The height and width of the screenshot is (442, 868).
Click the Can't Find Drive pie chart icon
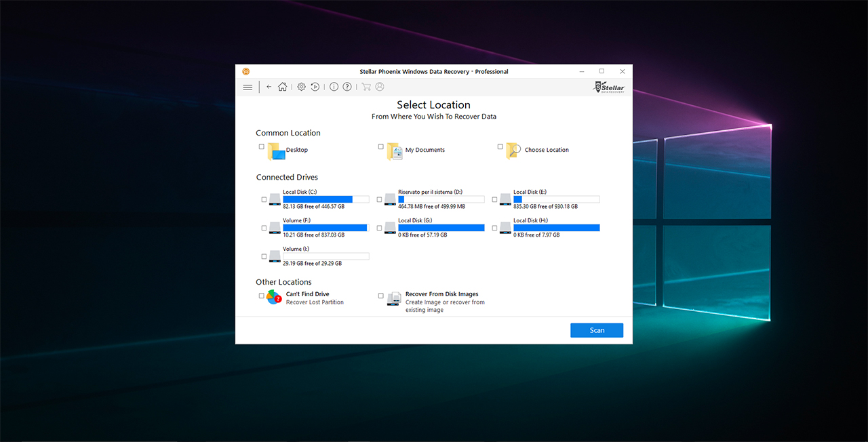tap(274, 297)
